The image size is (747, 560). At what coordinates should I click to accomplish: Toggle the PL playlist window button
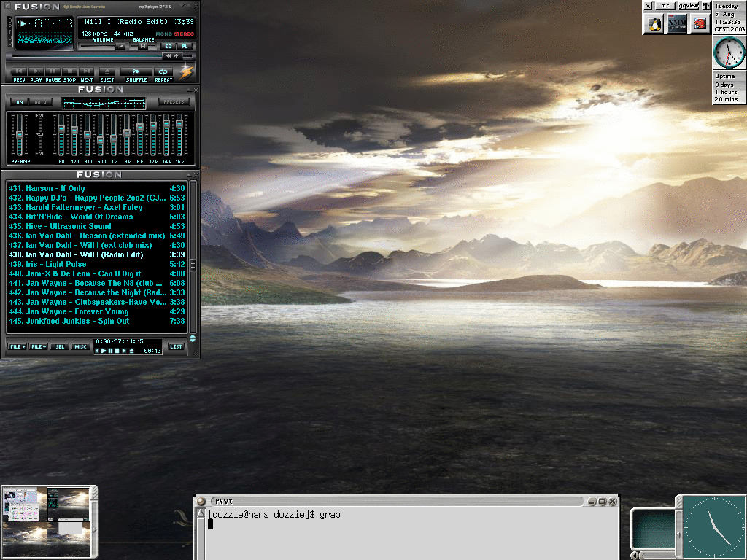pyautogui.click(x=185, y=46)
